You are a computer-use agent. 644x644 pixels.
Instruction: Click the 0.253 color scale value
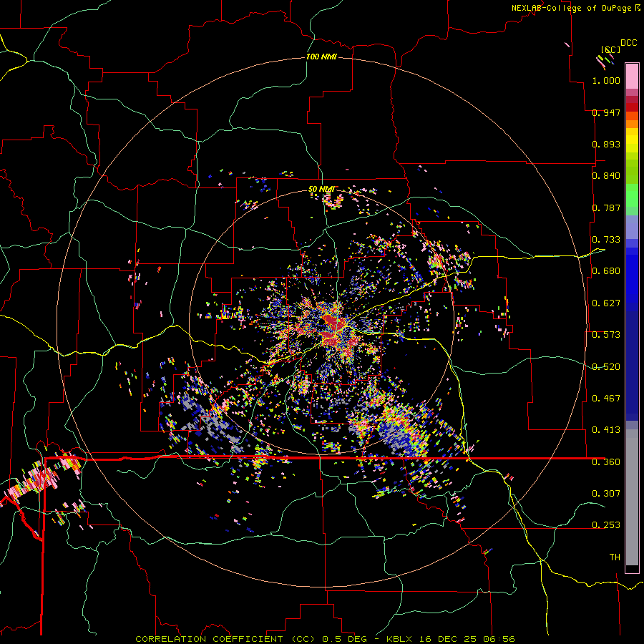tap(606, 525)
